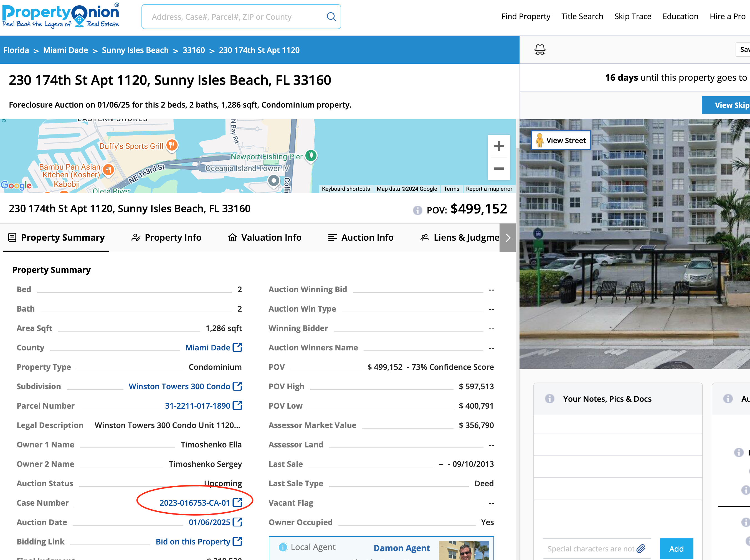Open map Terms link

click(451, 189)
